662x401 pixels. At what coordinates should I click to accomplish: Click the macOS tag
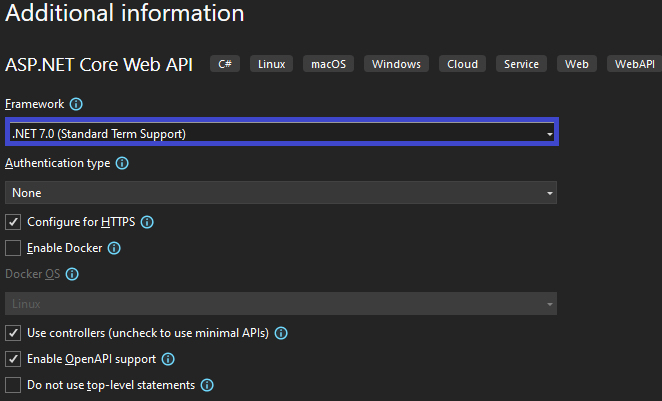click(x=328, y=64)
